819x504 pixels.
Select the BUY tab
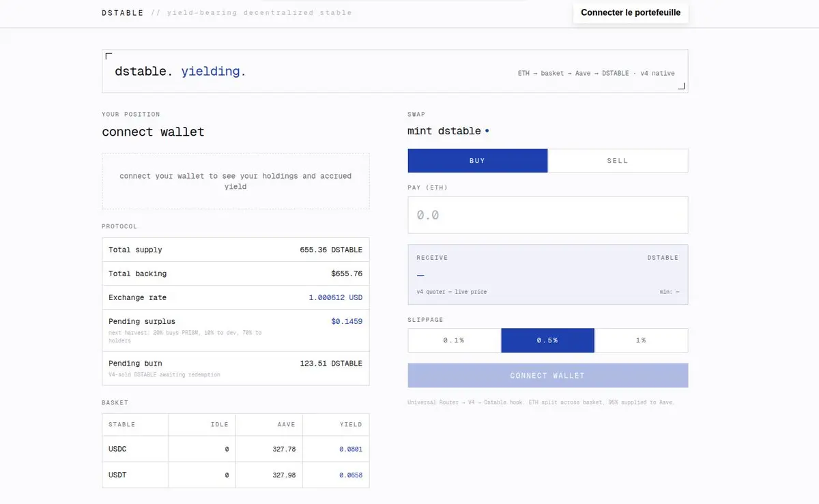pyautogui.click(x=478, y=161)
